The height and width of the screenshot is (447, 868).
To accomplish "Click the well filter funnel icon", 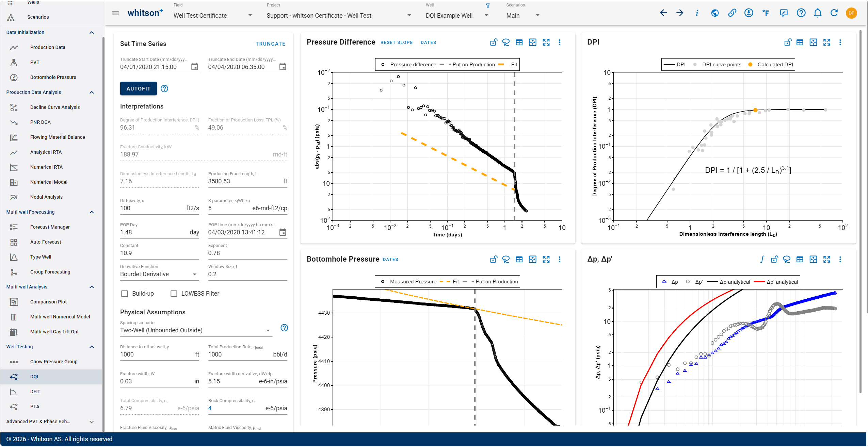I will click(488, 6).
